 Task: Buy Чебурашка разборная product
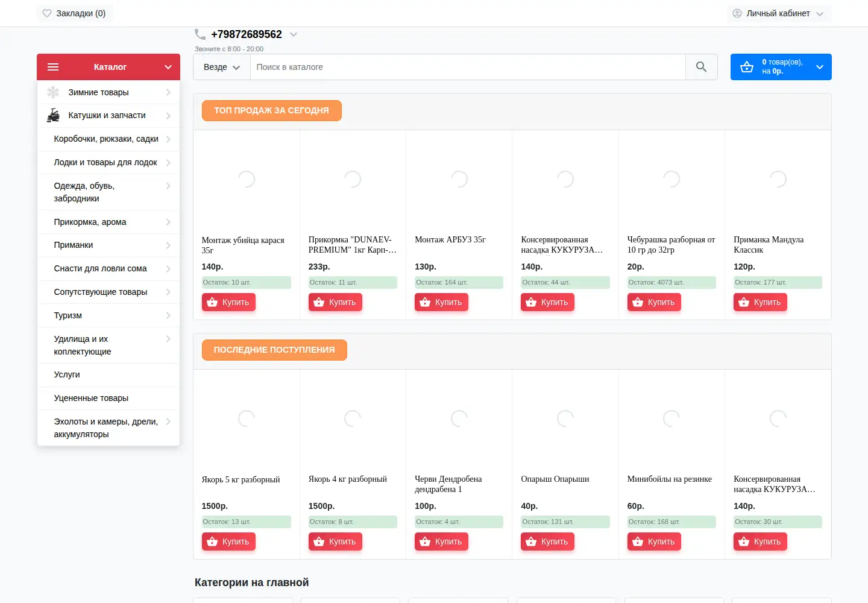[x=654, y=302]
